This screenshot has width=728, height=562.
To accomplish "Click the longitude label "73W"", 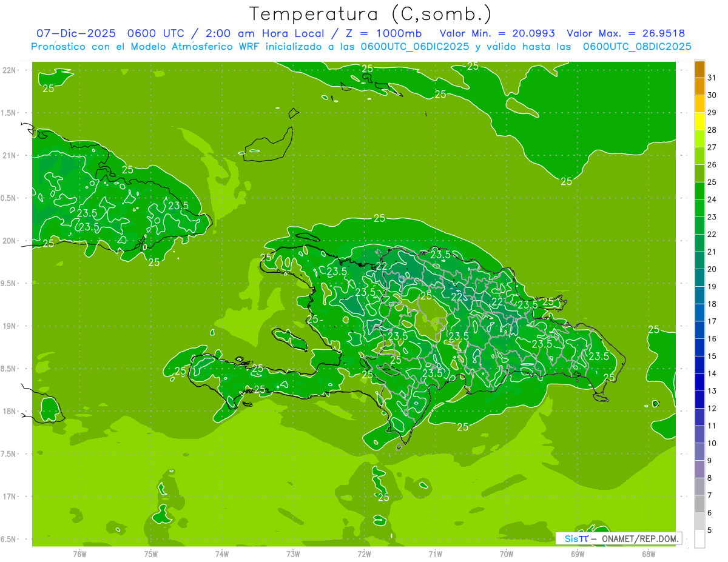I will (293, 554).
